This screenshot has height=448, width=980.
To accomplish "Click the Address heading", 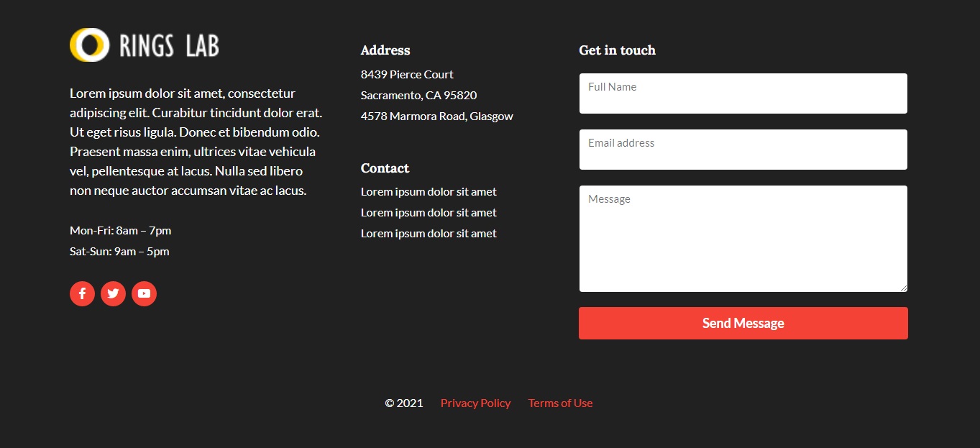I will click(x=385, y=50).
